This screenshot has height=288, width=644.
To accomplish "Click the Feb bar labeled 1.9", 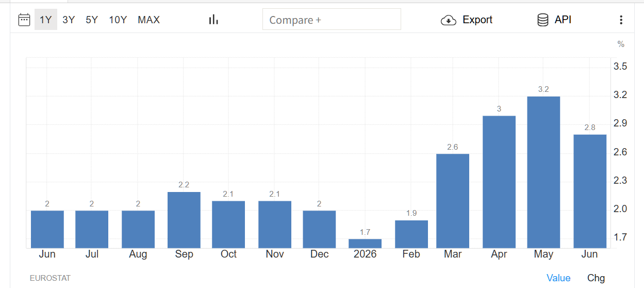I will point(411,234).
